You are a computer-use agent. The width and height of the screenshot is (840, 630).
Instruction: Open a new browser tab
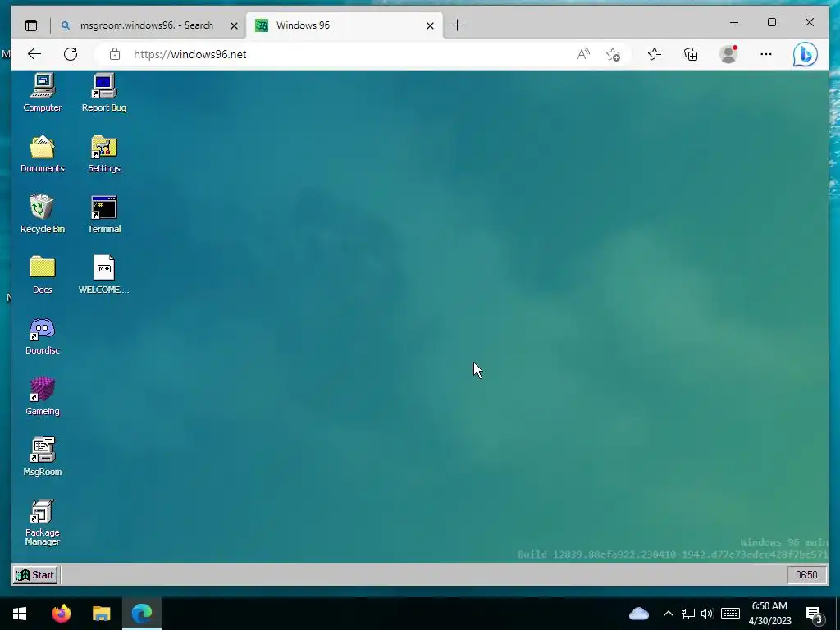[457, 25]
